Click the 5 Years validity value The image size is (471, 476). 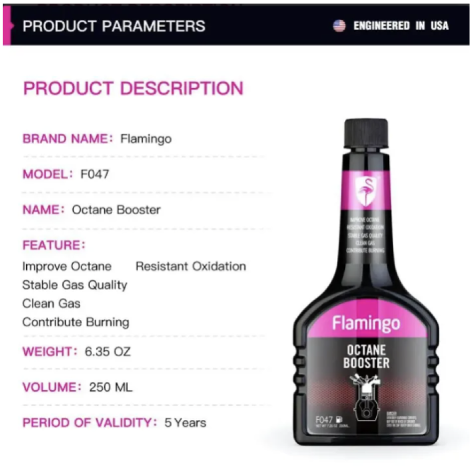pos(185,423)
